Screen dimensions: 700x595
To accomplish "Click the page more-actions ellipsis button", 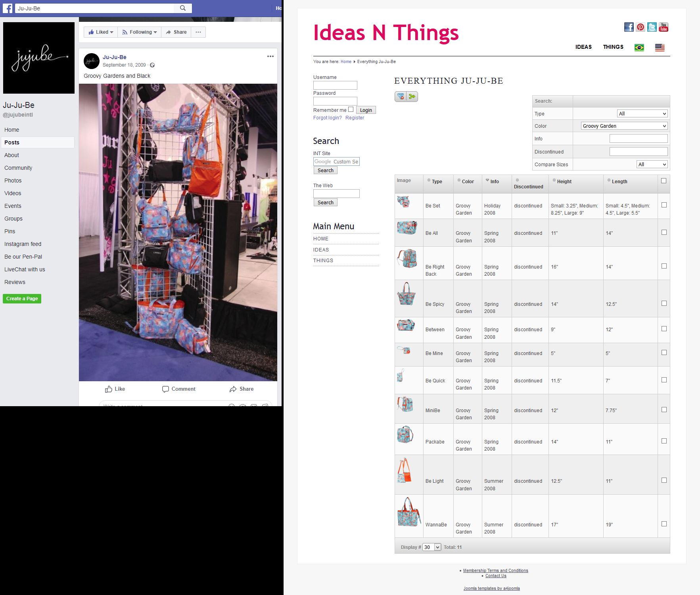I will [198, 32].
